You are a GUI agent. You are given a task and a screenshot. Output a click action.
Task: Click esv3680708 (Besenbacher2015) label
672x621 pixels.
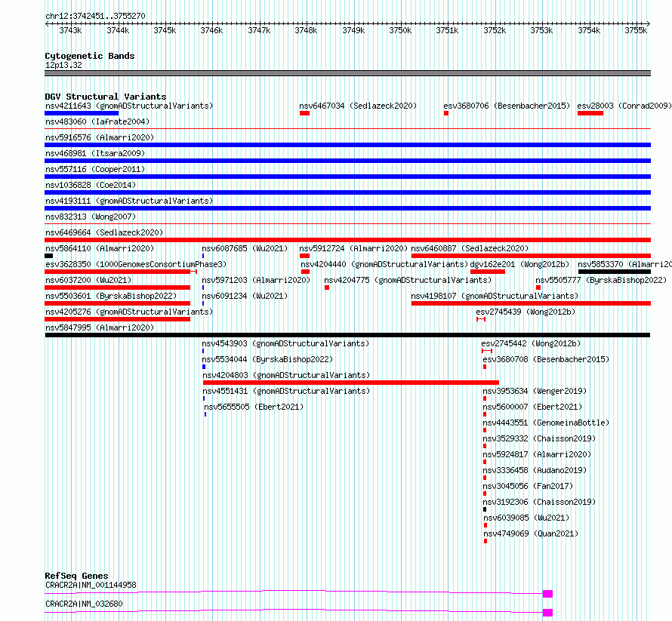(x=546, y=359)
